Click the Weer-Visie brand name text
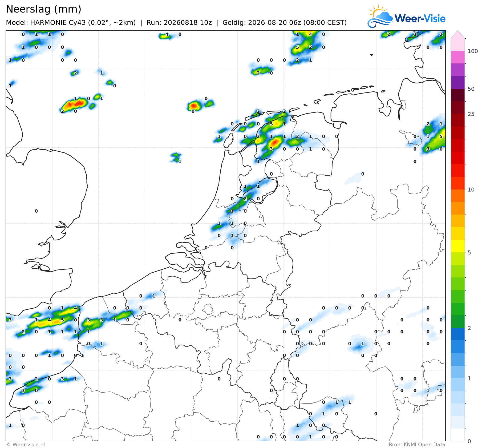 (x=420, y=18)
